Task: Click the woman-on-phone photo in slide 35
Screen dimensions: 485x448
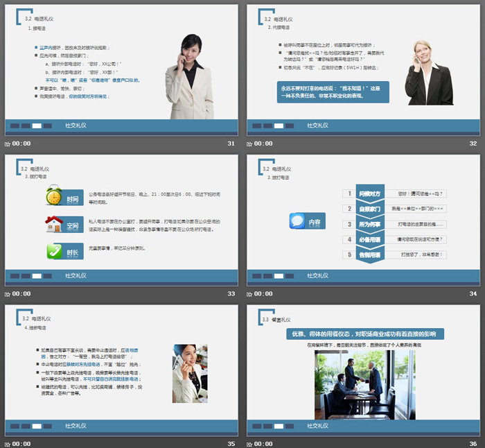Action: click(190, 374)
